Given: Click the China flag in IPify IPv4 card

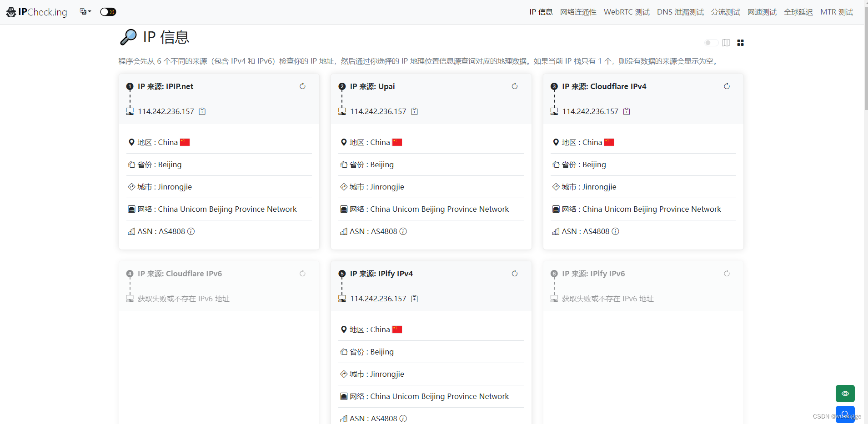Looking at the screenshot, I should (x=397, y=329).
